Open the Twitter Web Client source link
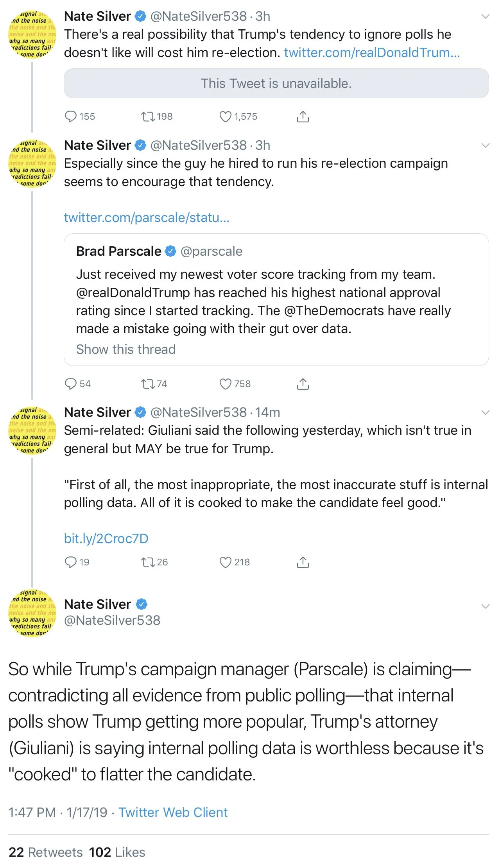 tap(173, 812)
